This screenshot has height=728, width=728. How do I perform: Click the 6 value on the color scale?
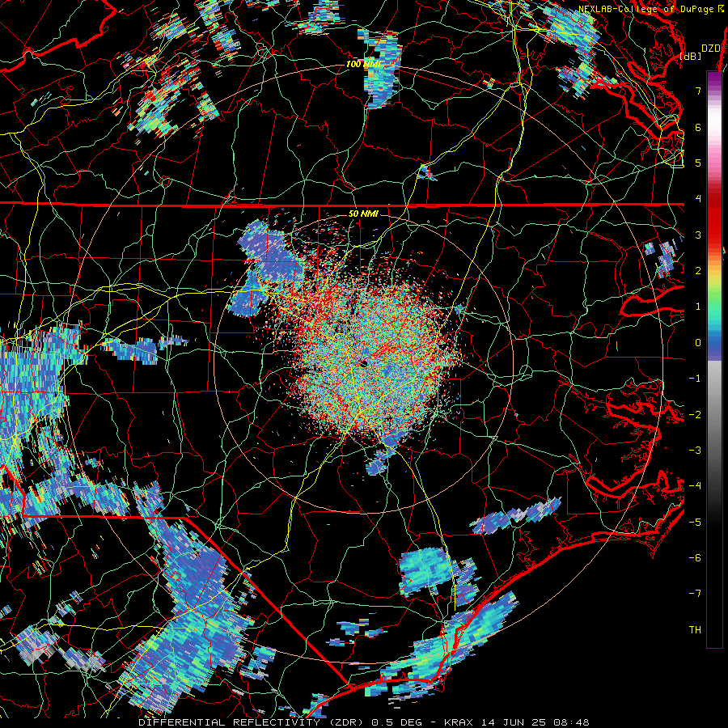click(698, 127)
